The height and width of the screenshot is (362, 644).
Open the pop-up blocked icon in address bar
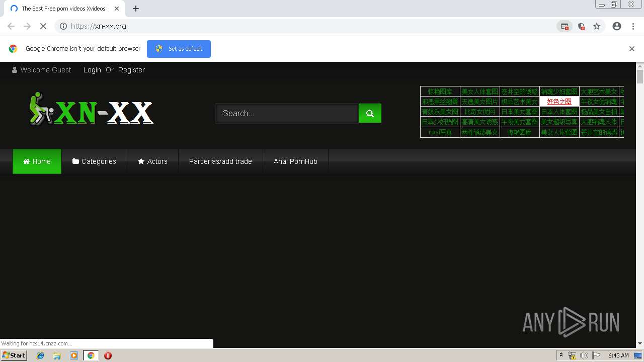(x=565, y=26)
